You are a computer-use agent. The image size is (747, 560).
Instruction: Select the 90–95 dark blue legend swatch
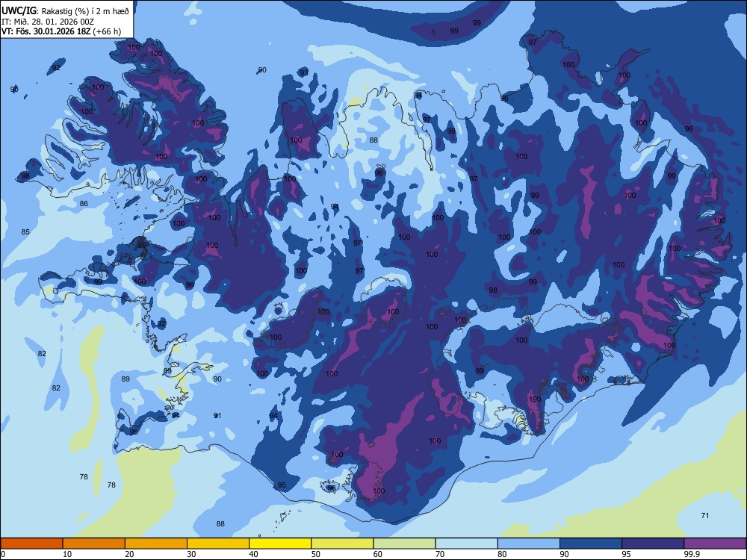click(591, 544)
